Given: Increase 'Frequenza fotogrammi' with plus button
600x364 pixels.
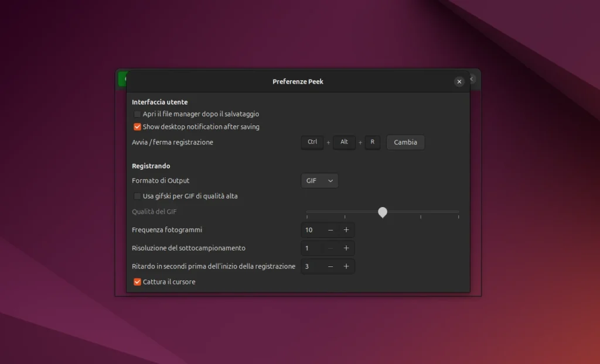Looking at the screenshot, I should 346,230.
